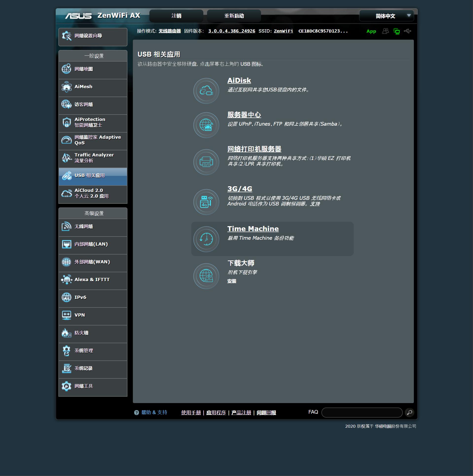Open the guest network users status icon

(x=385, y=31)
